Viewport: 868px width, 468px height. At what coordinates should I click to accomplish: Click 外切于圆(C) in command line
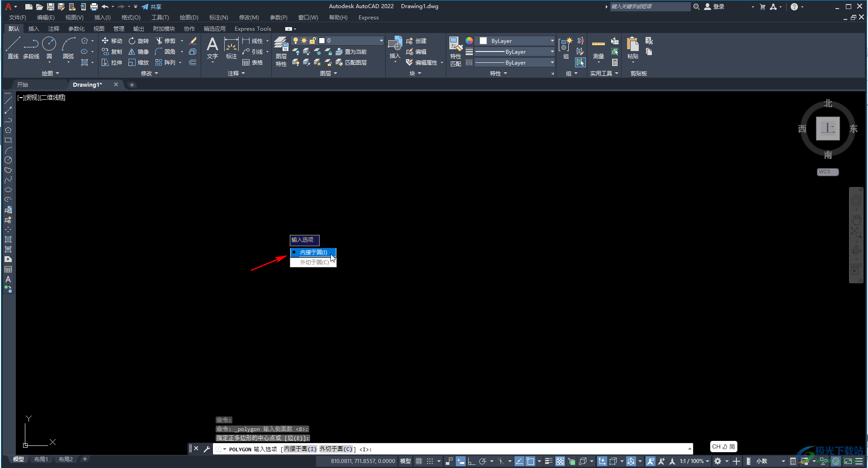336,449
